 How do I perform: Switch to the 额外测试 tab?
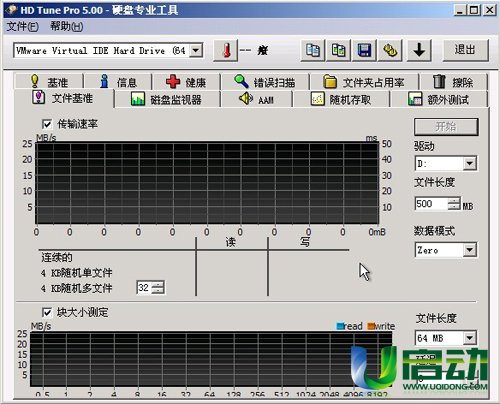[439, 99]
